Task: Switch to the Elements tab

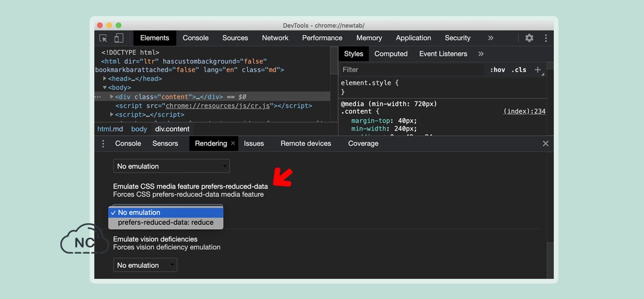Action: (155, 38)
